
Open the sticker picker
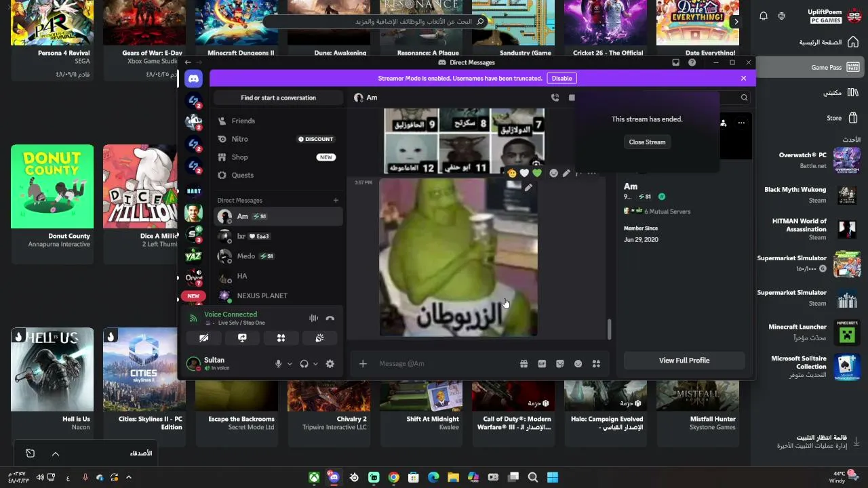560,364
